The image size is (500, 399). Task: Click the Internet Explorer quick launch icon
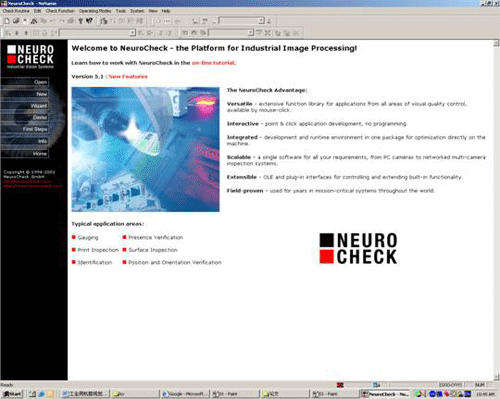(x=42, y=394)
